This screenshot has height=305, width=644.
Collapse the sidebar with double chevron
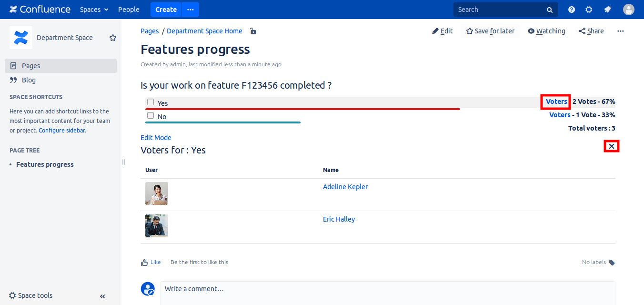(102, 296)
